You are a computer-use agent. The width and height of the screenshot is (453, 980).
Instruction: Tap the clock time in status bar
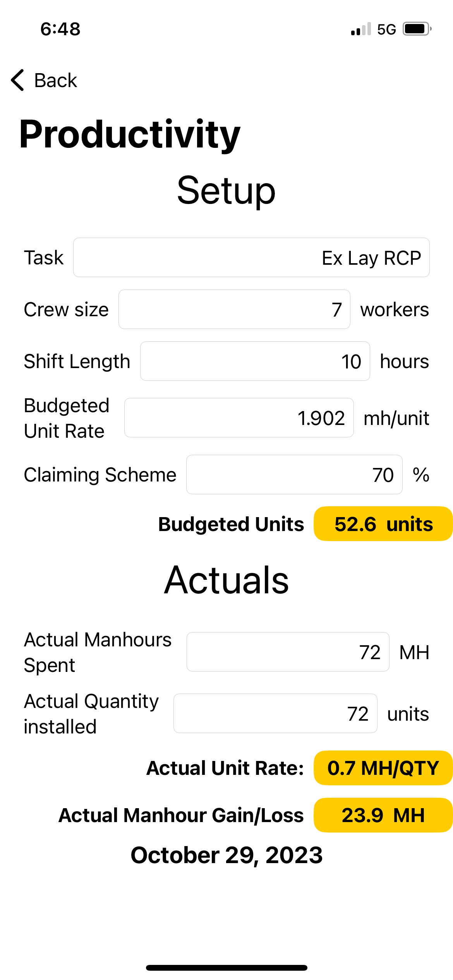pyautogui.click(x=60, y=29)
